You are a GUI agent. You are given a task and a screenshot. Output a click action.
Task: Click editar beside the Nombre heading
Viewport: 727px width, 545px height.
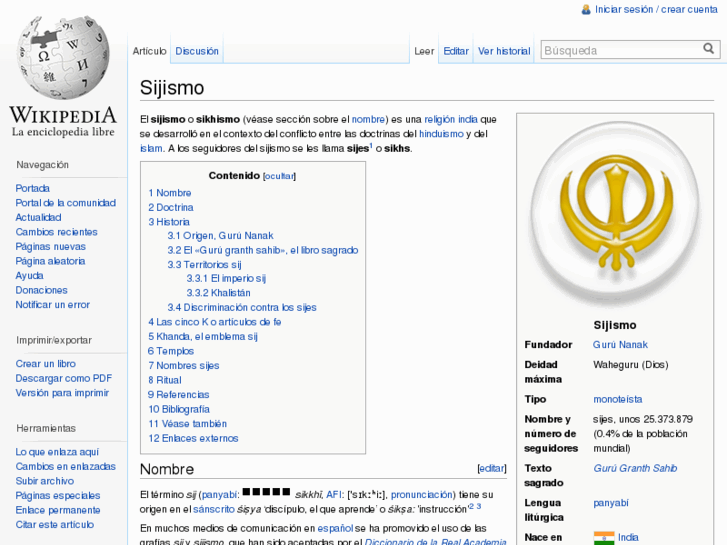(492, 468)
